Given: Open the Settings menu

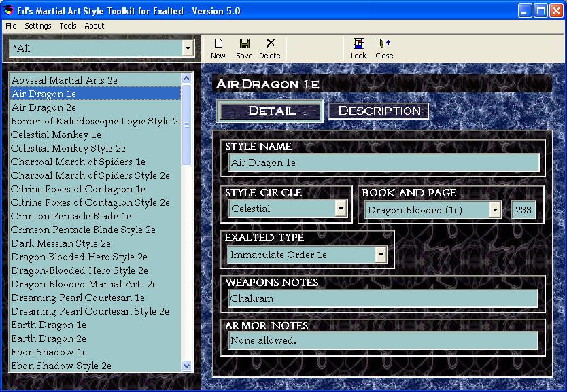Looking at the screenshot, I should pyautogui.click(x=38, y=26).
